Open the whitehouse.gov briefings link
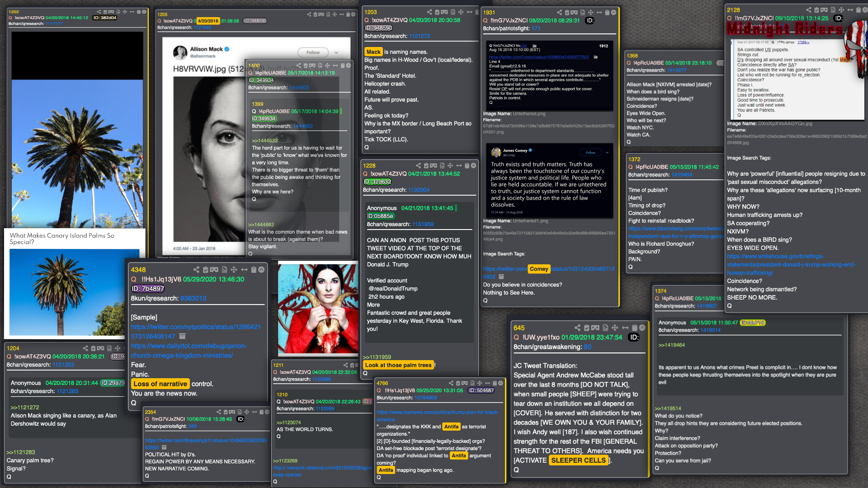Screen dimensions: 868x488 tap(791, 264)
